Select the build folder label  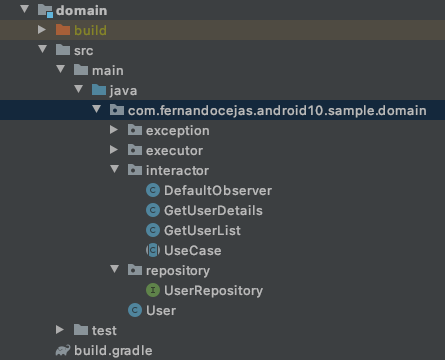point(90,30)
